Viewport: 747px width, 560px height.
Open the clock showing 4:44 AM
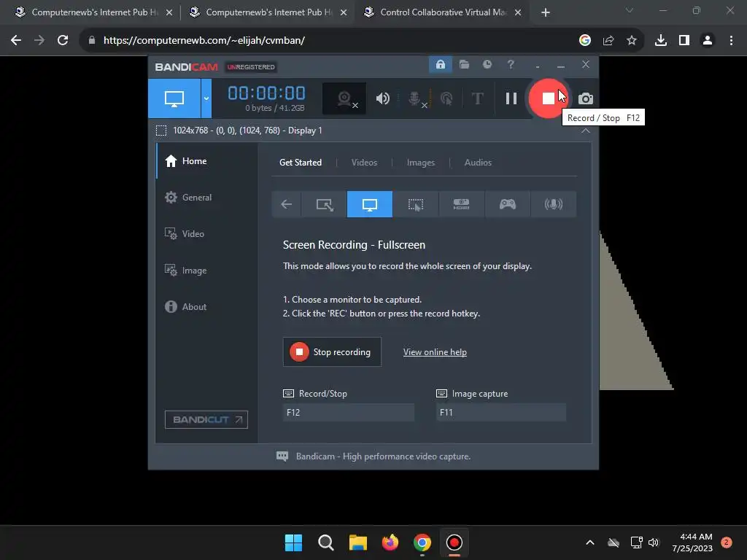[692, 542]
